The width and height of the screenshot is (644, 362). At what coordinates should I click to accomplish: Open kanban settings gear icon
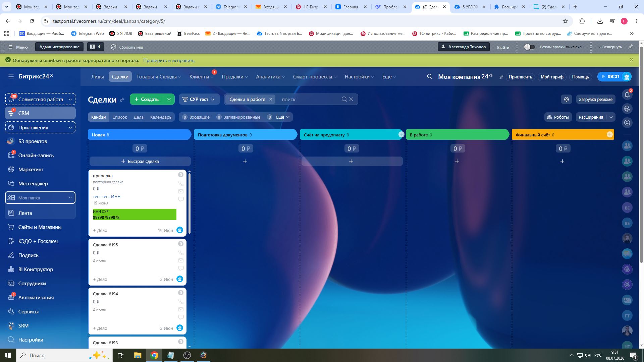(567, 99)
